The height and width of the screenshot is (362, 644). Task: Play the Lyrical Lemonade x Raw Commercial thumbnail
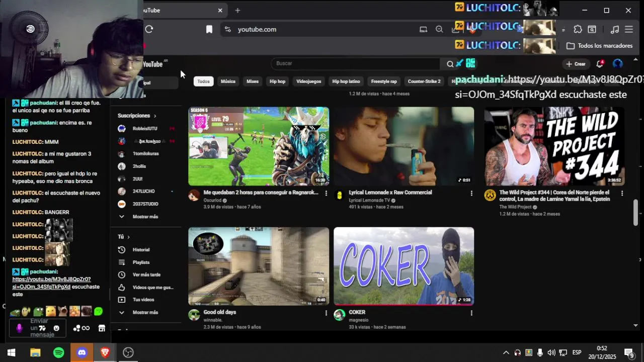point(404,146)
